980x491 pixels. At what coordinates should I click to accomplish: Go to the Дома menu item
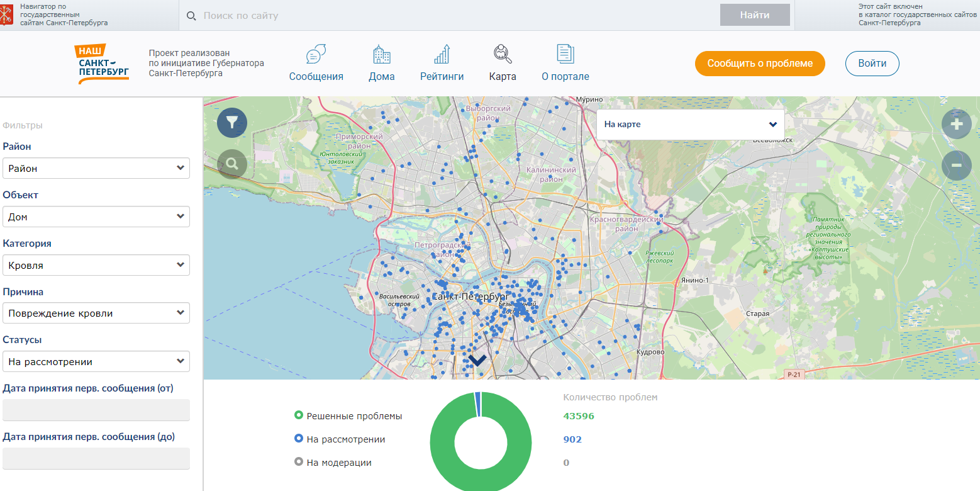tap(382, 76)
